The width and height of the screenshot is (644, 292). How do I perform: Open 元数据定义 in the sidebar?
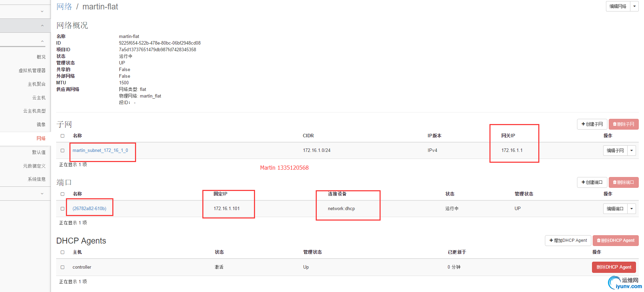point(34,166)
